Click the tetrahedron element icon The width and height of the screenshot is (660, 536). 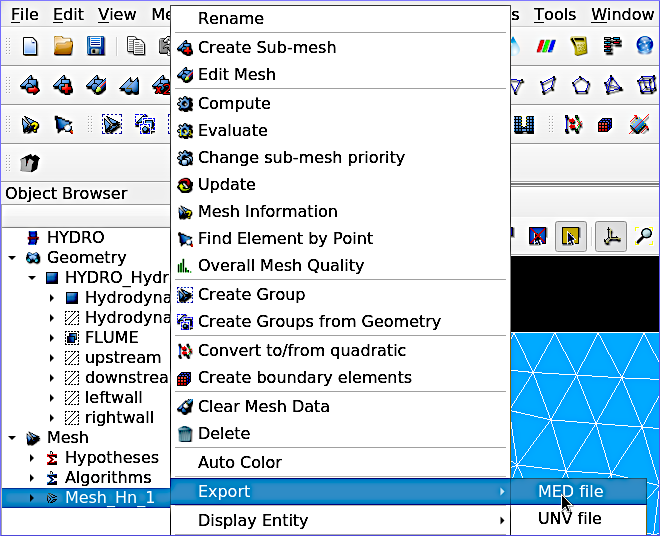(x=613, y=85)
